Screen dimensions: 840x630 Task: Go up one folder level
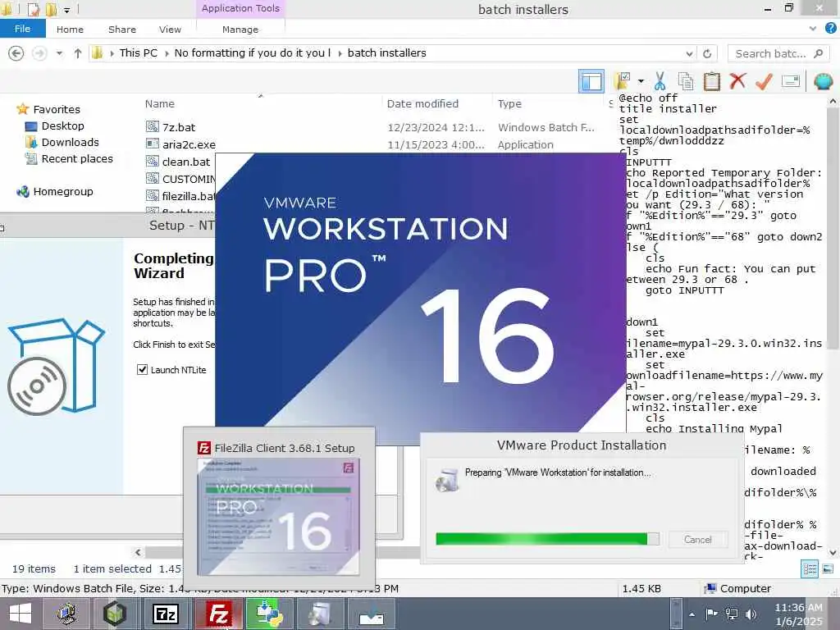point(78,53)
